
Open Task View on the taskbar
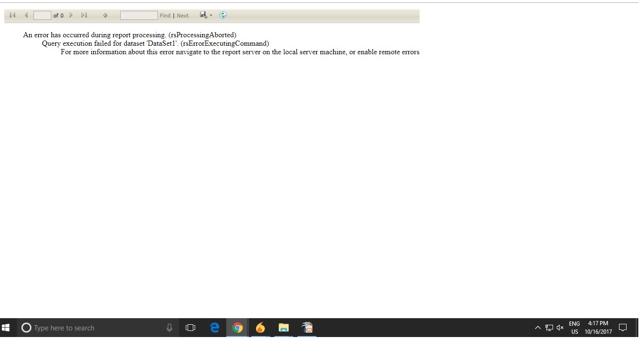(190, 328)
